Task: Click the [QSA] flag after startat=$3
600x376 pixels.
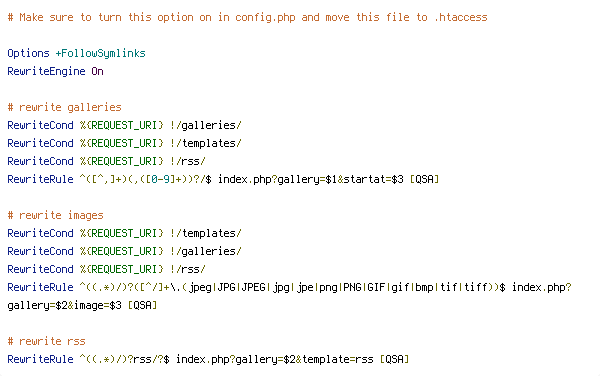Action: point(424,179)
